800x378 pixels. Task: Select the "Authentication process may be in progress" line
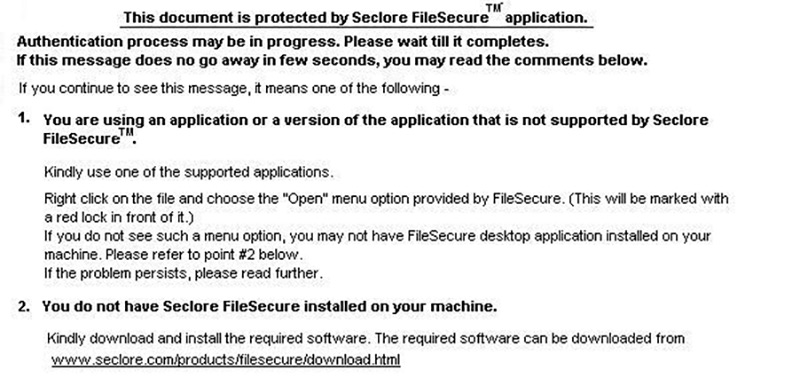click(283, 42)
